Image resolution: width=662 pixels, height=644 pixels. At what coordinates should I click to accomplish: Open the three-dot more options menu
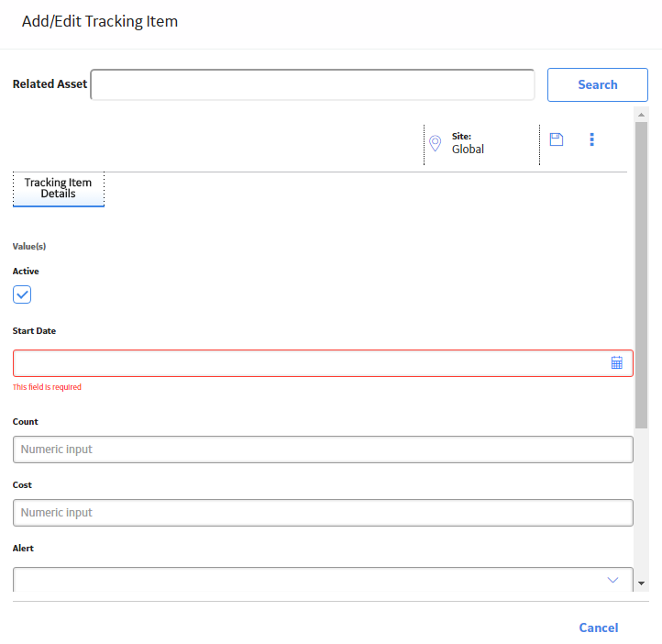(591, 139)
